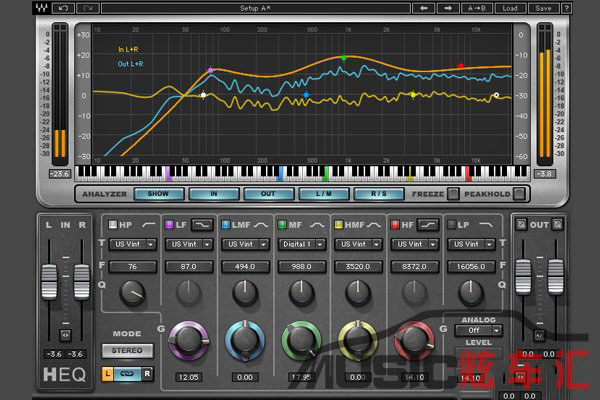Toggle the yellow HMF band

click(339, 225)
